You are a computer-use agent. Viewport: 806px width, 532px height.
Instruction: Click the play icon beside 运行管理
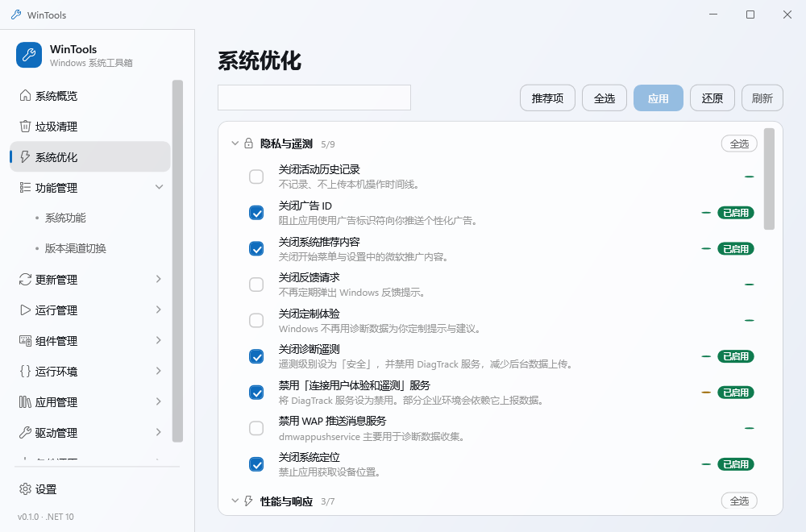25,310
